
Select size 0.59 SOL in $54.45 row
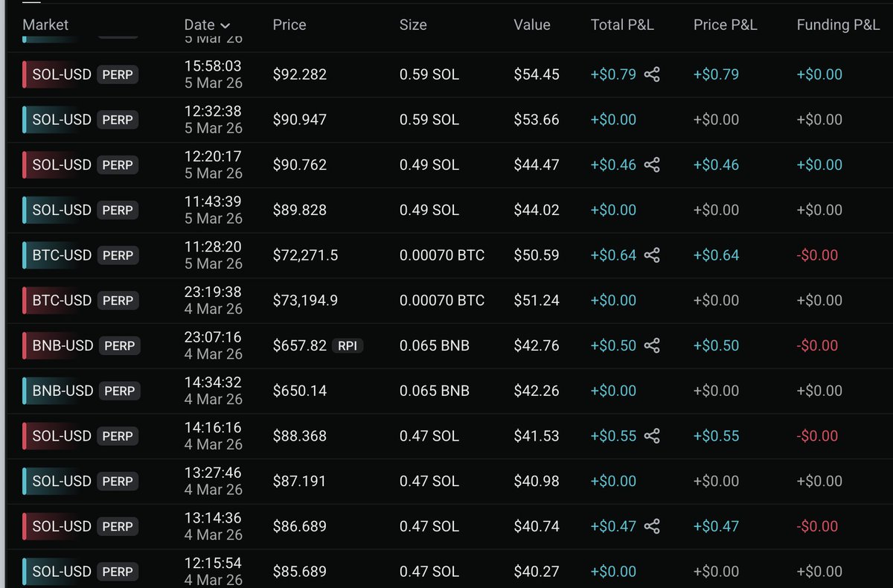point(429,74)
